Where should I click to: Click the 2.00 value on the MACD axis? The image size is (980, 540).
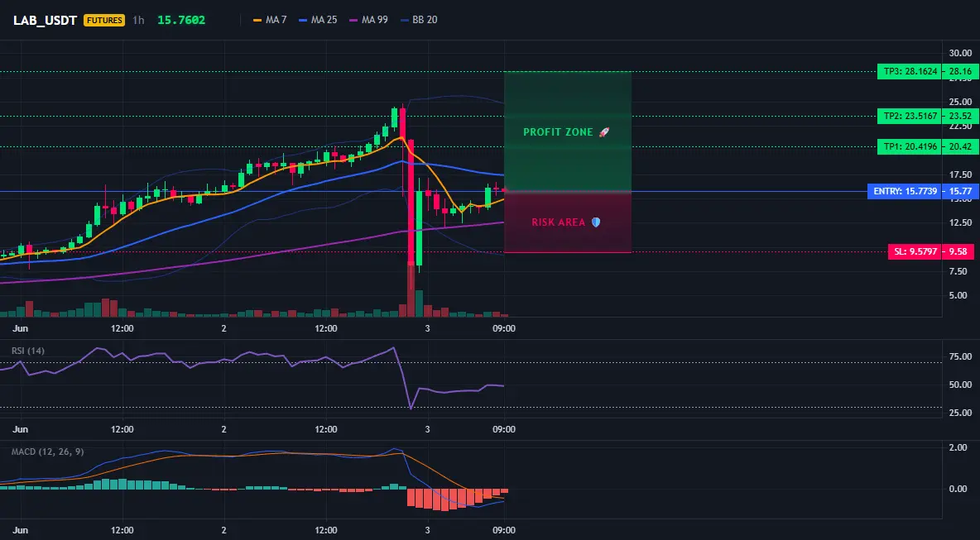[958, 447]
